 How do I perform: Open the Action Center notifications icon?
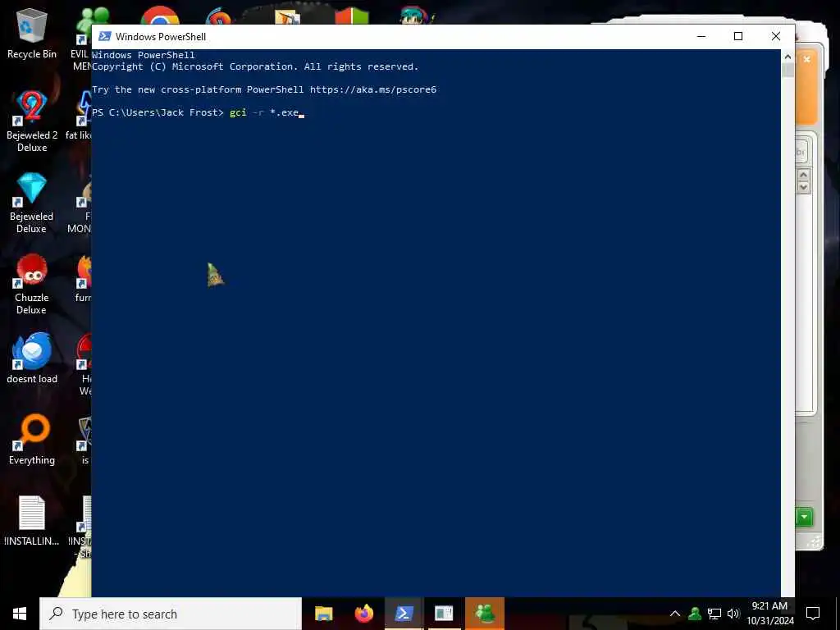tap(813, 614)
